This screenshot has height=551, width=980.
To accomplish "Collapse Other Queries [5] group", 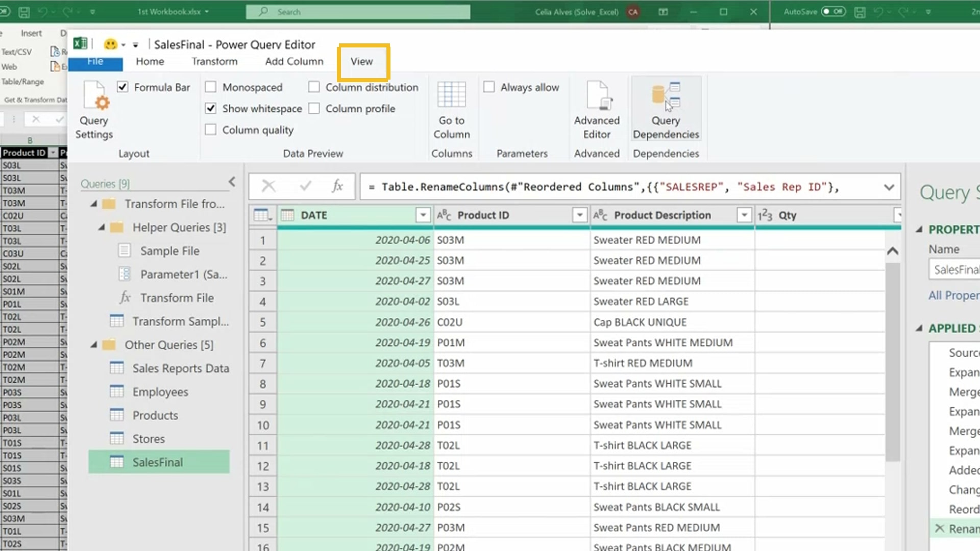I will pyautogui.click(x=94, y=345).
